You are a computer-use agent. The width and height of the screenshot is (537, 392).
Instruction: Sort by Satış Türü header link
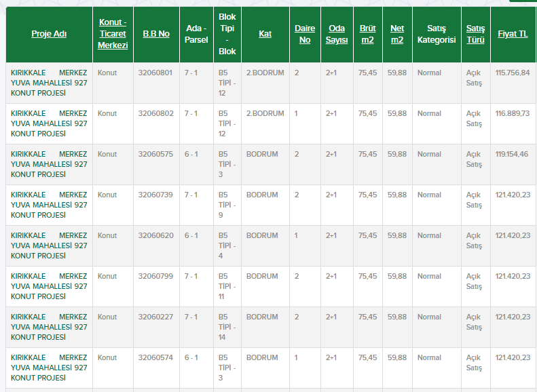point(475,34)
